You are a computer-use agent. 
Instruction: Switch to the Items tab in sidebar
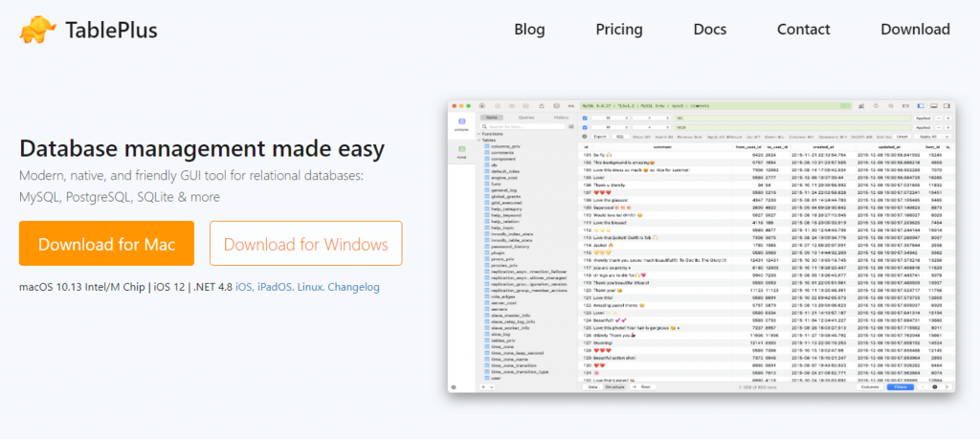492,118
